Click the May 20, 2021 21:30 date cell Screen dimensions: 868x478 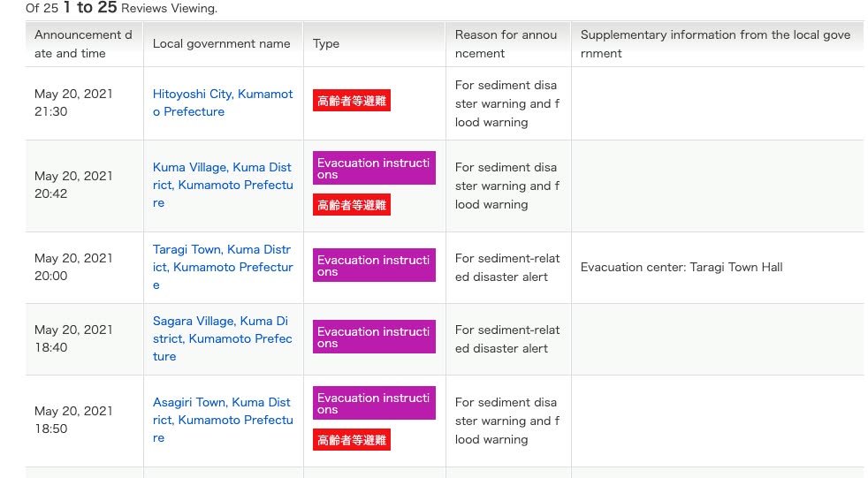tap(73, 102)
